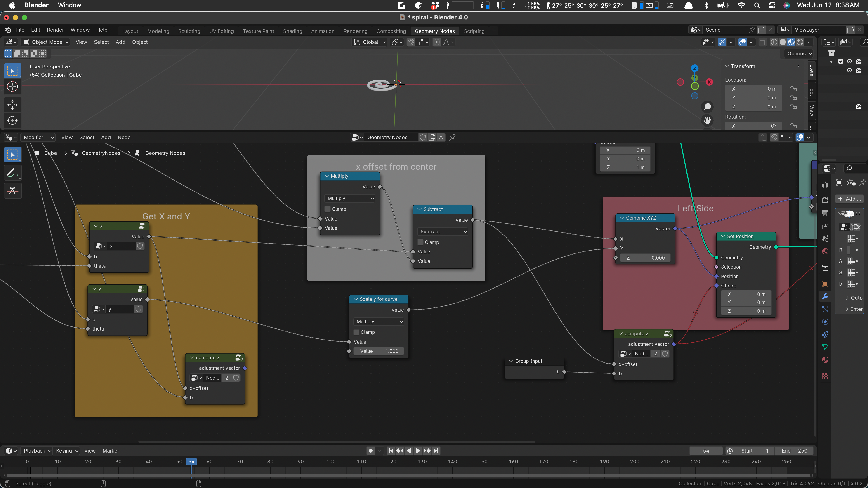Viewport: 868px width, 488px height.
Task: Open the Object Data properties tab
Action: 825,347
